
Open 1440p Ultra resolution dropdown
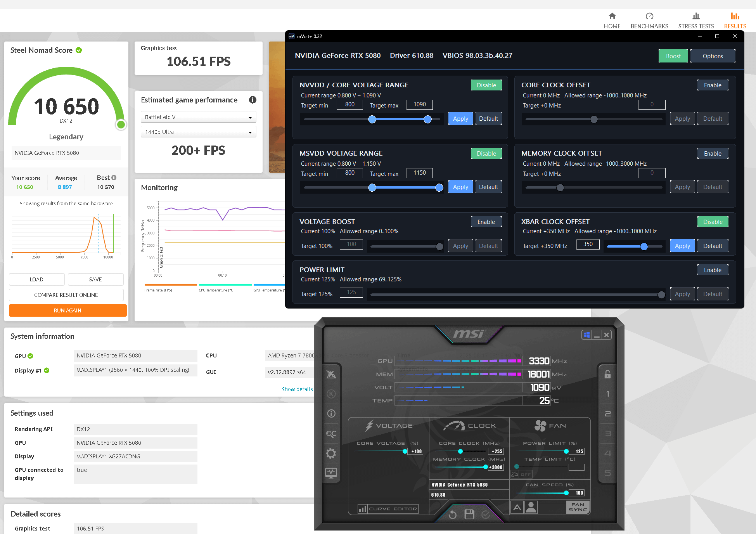coord(198,132)
